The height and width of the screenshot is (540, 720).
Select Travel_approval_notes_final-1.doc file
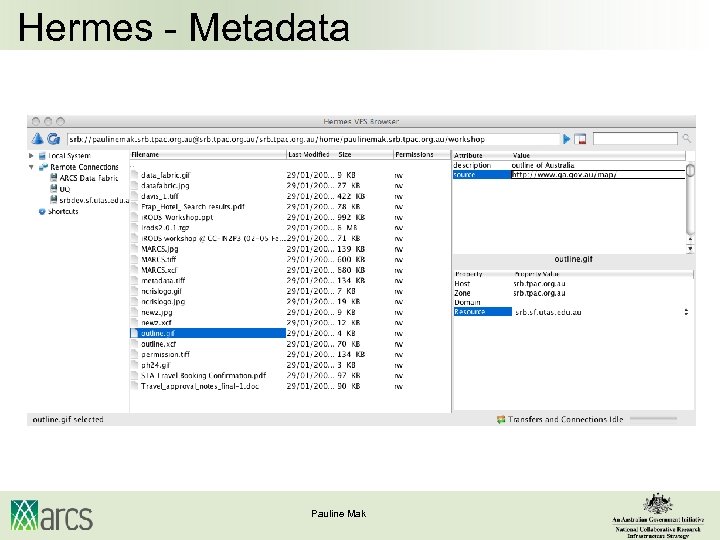[x=200, y=386]
